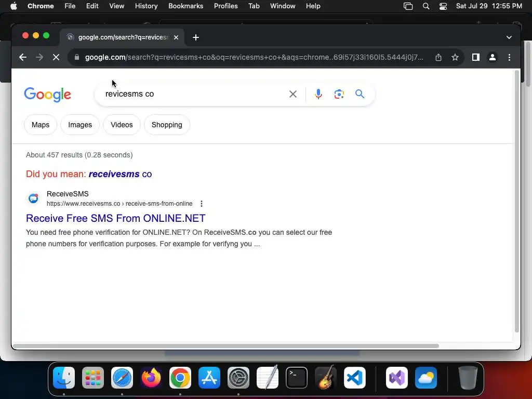Open the Chrome menu in menu bar
This screenshot has width=532, height=399.
click(41, 6)
